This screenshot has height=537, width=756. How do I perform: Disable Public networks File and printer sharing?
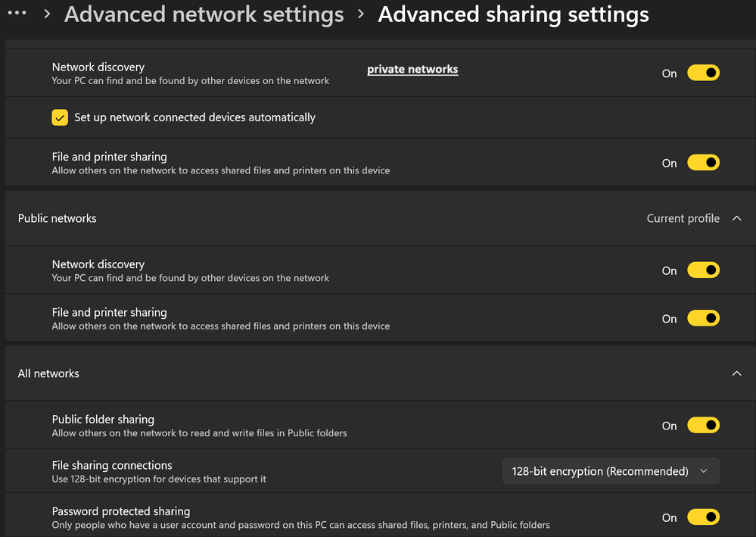[703, 318]
